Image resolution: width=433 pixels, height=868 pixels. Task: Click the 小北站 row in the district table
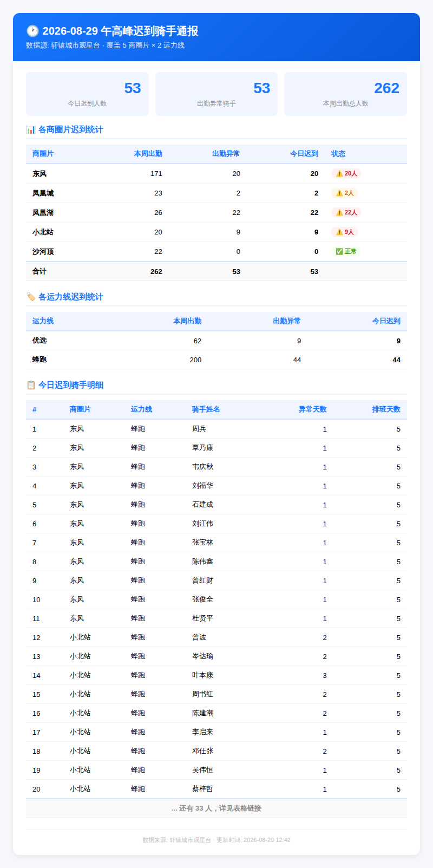(216, 232)
